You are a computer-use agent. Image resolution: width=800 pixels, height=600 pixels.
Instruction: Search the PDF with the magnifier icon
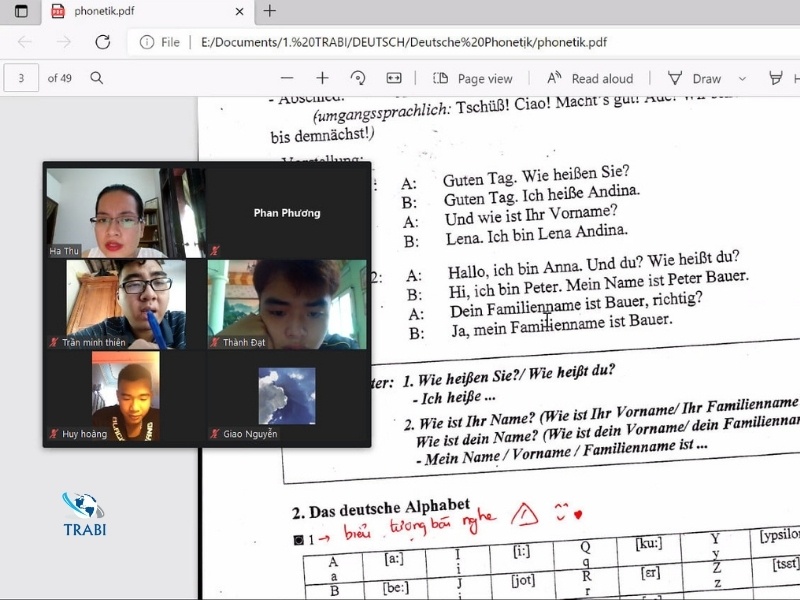coord(96,78)
